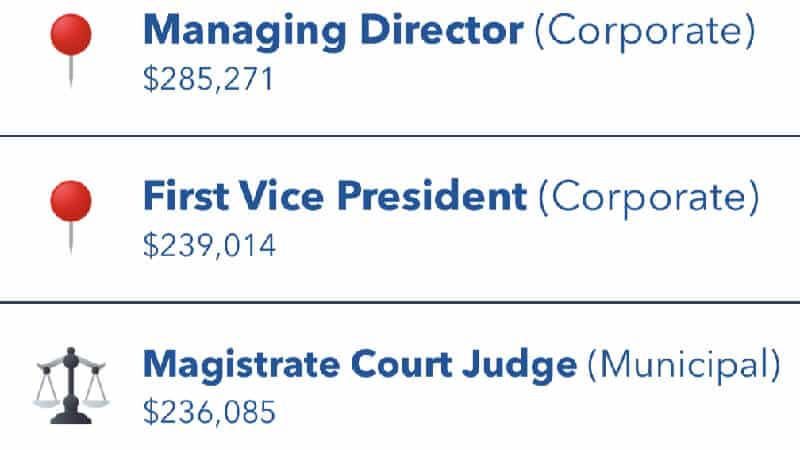Viewport: 800px width, 450px height.
Task: Open the First Vice President job title
Action: tap(335, 198)
